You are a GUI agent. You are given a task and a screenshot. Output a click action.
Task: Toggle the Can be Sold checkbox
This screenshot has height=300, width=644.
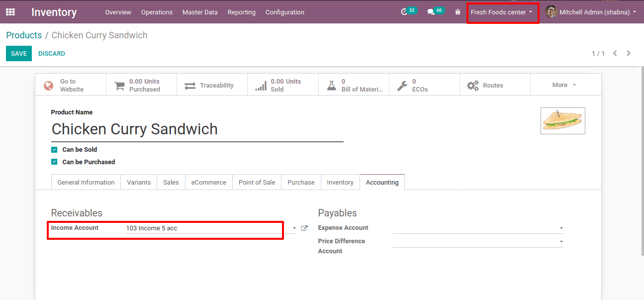coord(54,149)
